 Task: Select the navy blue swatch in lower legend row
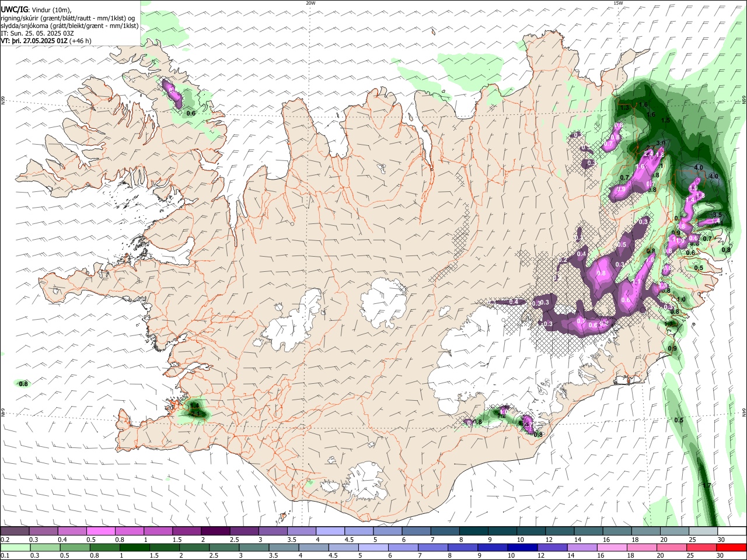(x=522, y=548)
